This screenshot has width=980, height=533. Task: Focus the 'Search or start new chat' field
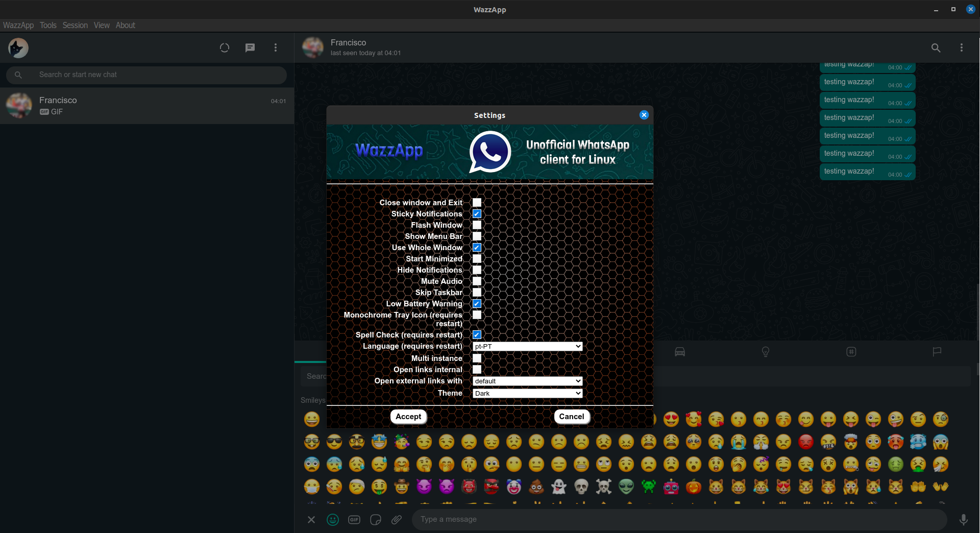pos(146,75)
